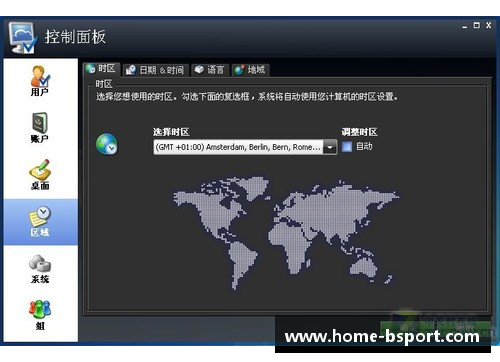Switch to the 日期 & 时间 tab
This screenshot has width=500, height=362.
point(155,70)
